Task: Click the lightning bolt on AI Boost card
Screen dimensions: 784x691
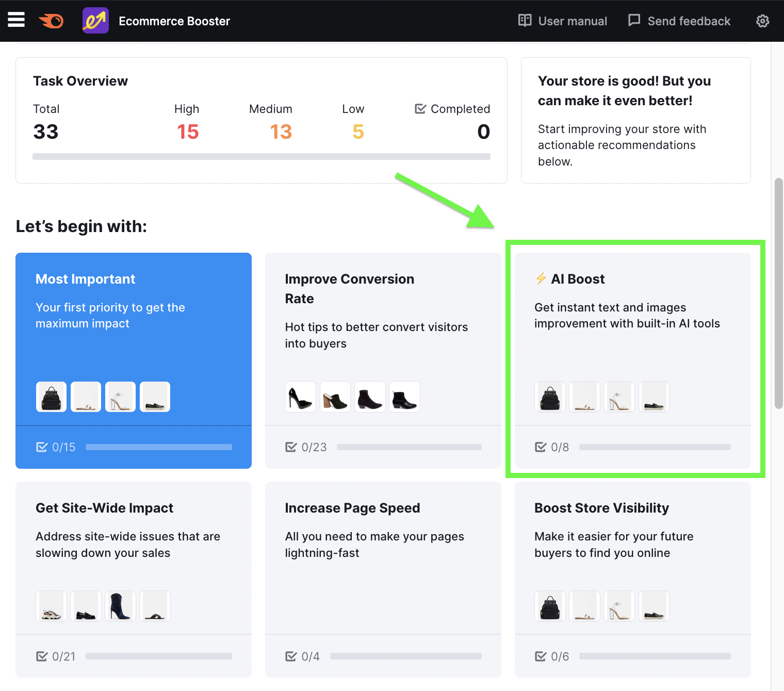Action: coord(540,279)
